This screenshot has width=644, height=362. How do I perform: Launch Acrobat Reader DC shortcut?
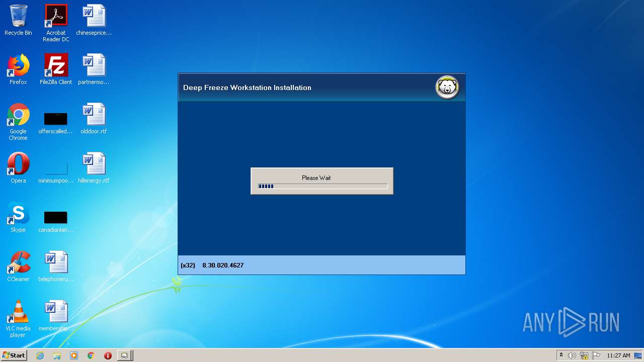click(56, 23)
